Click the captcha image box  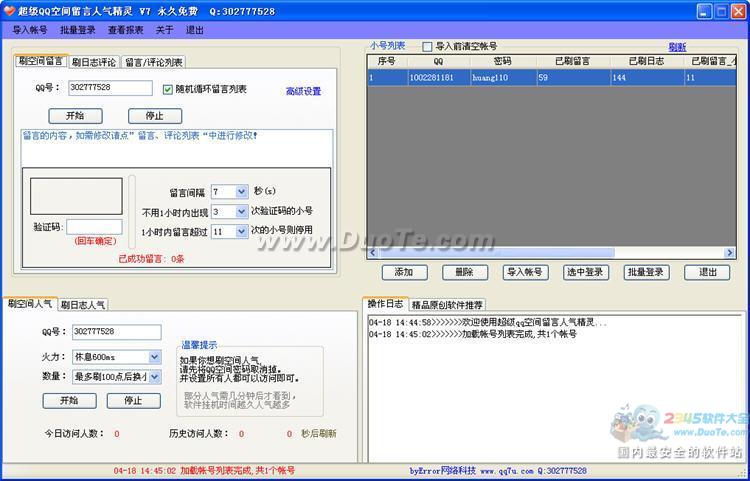(76, 196)
